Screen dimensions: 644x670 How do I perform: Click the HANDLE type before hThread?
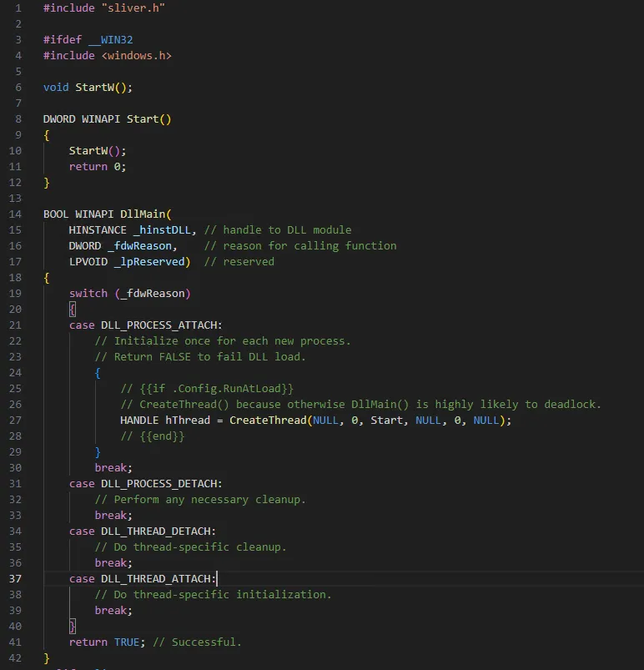[x=139, y=421]
